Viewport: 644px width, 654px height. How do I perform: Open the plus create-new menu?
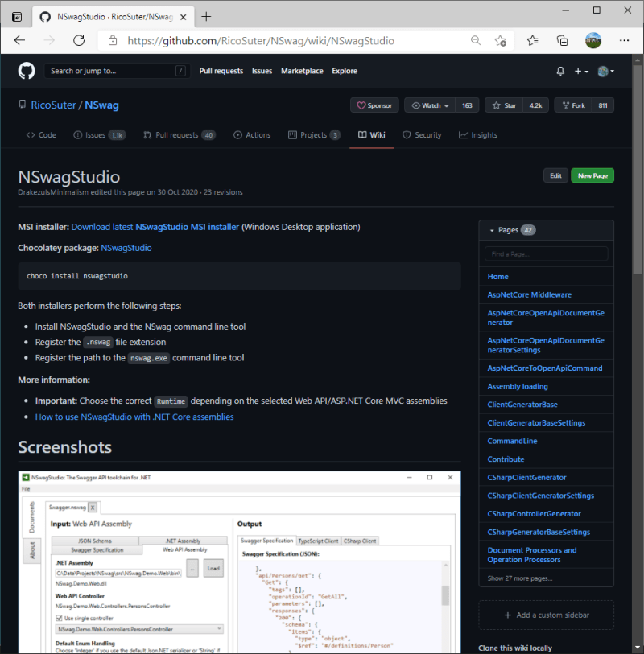pyautogui.click(x=581, y=72)
